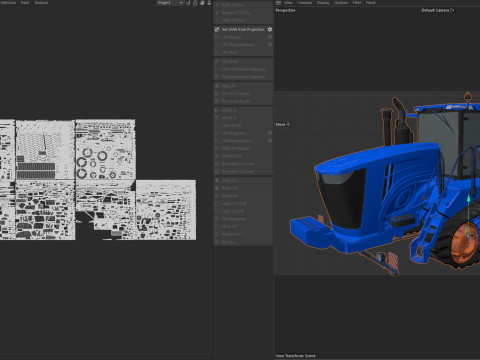Open options gear for Set UVW from Projection

coord(270,29)
